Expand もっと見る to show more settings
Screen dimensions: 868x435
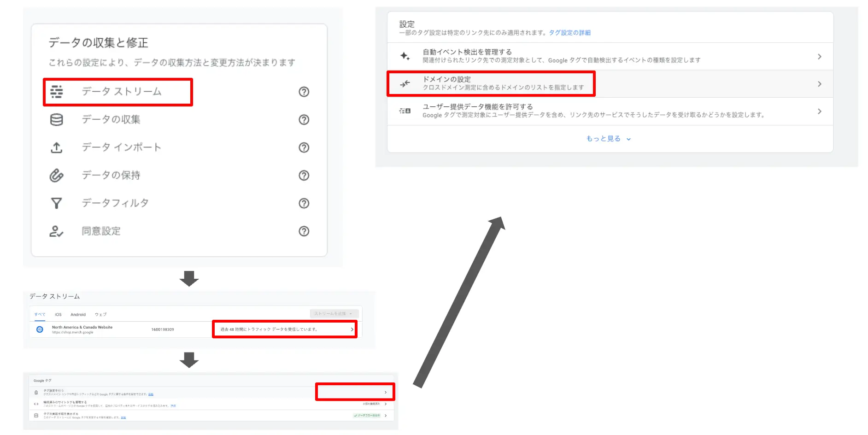point(608,139)
